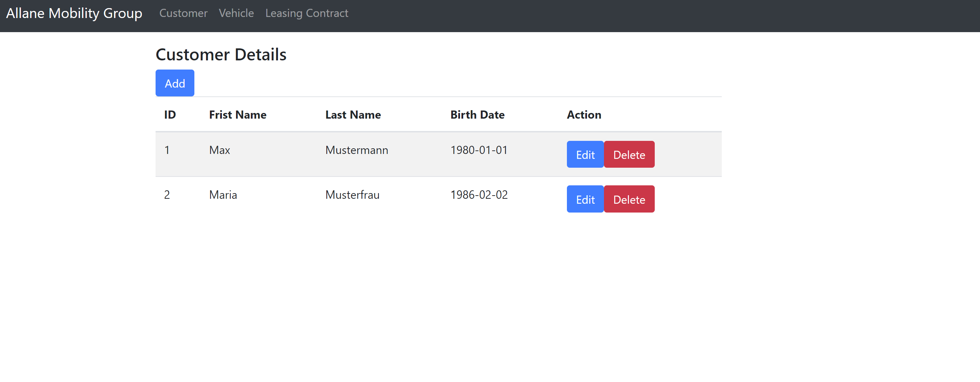The width and height of the screenshot is (980, 382).
Task: Click the Last Name column header
Action: click(x=353, y=115)
